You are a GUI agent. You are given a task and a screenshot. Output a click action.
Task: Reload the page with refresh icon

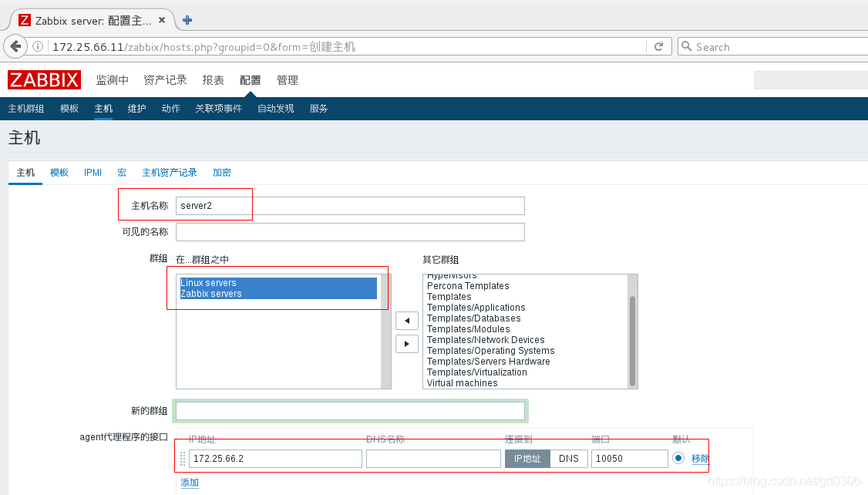[659, 46]
